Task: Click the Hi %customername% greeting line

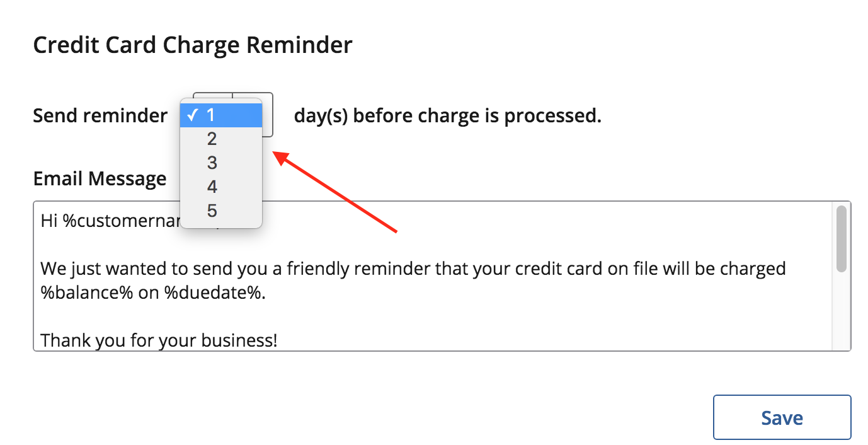Action: pos(110,221)
